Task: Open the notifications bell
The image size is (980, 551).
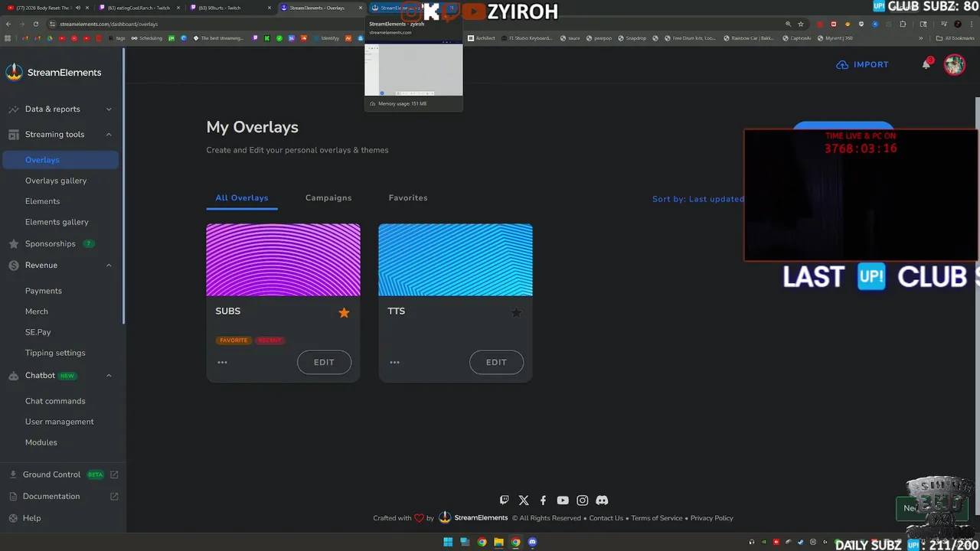Action: pyautogui.click(x=926, y=64)
